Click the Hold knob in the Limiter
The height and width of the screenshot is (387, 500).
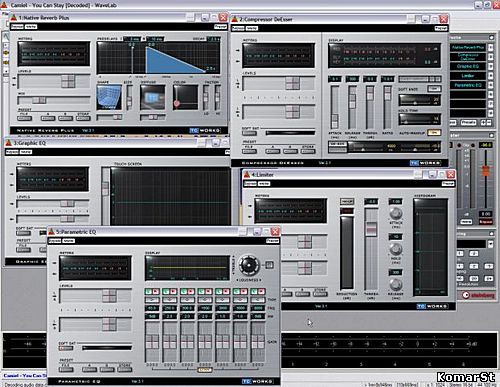coord(396,249)
